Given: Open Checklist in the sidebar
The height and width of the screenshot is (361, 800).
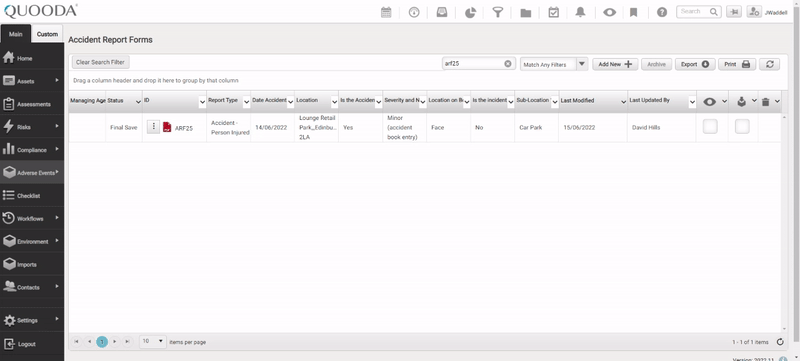Looking at the screenshot, I should click(x=32, y=195).
